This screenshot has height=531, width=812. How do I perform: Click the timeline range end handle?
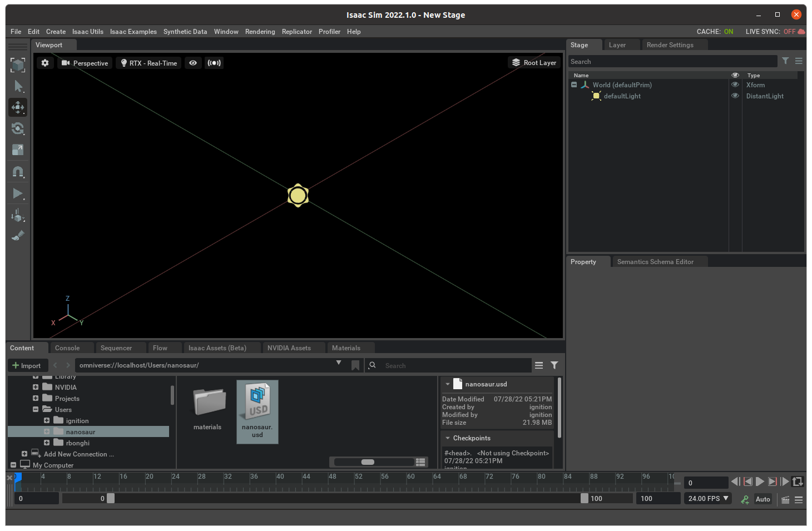(x=585, y=499)
